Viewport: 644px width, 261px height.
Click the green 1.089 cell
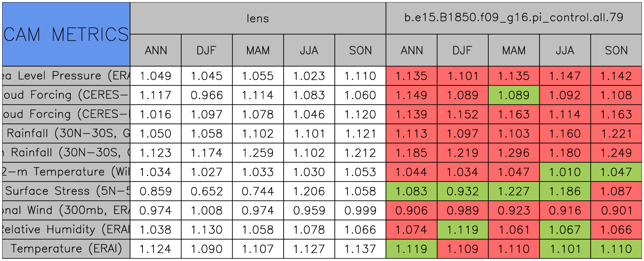(514, 95)
